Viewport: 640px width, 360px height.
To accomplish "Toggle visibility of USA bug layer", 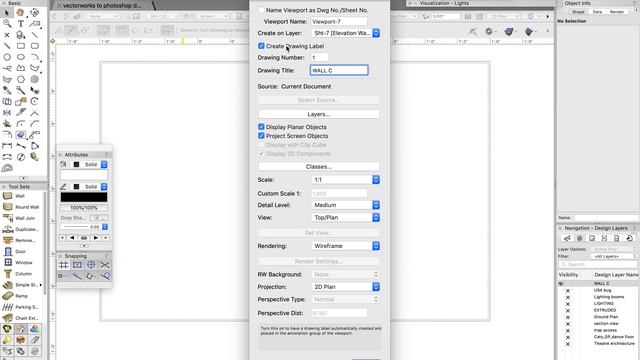I will tap(567, 290).
